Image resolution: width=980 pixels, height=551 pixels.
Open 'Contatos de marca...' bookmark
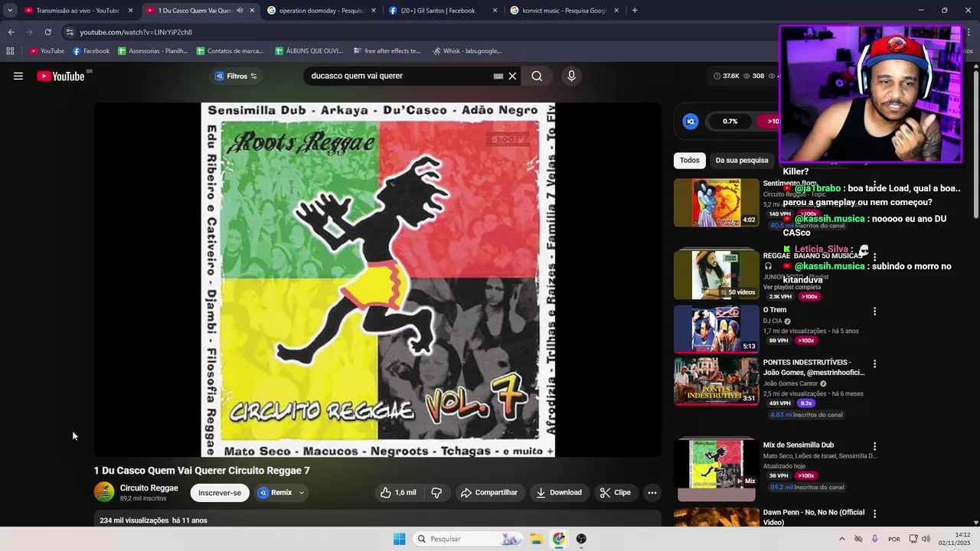(230, 51)
